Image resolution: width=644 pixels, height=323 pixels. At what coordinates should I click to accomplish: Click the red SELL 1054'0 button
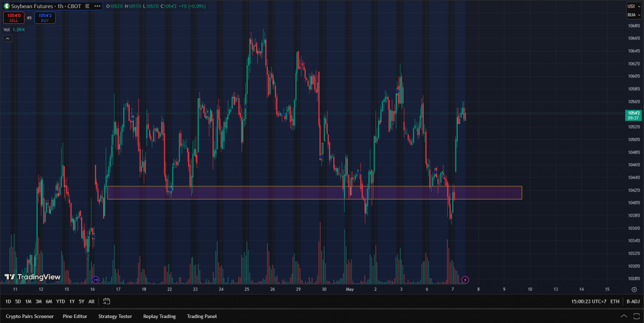tap(14, 18)
